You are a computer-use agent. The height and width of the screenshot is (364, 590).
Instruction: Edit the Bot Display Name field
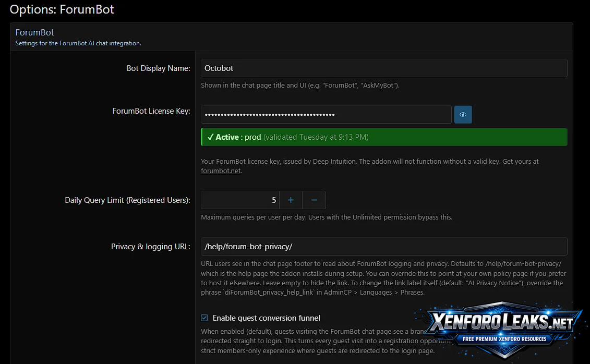(384, 68)
